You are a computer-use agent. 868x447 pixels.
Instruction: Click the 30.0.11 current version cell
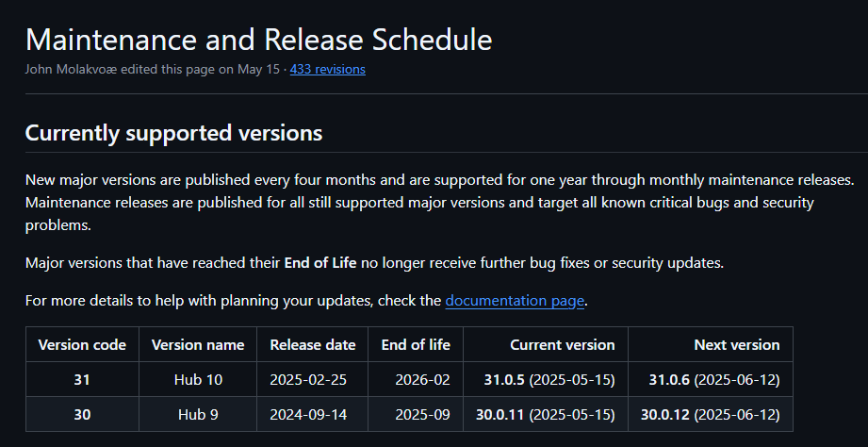click(546, 414)
